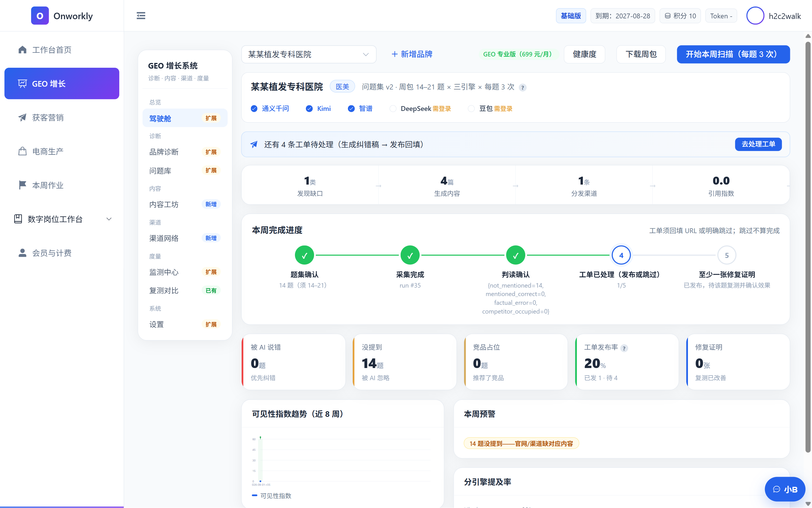
Task: Open 复测对比 menu item
Action: click(x=185, y=291)
